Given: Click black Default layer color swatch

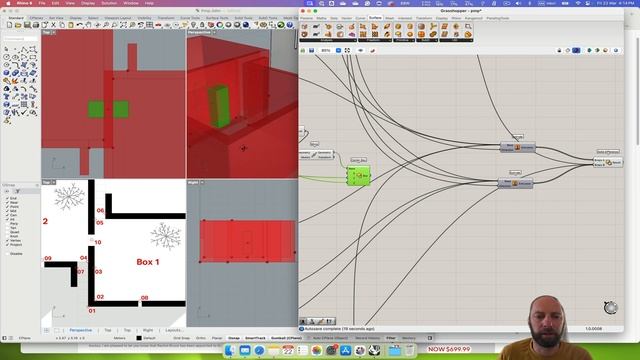Looking at the screenshot, I should (x=139, y=338).
